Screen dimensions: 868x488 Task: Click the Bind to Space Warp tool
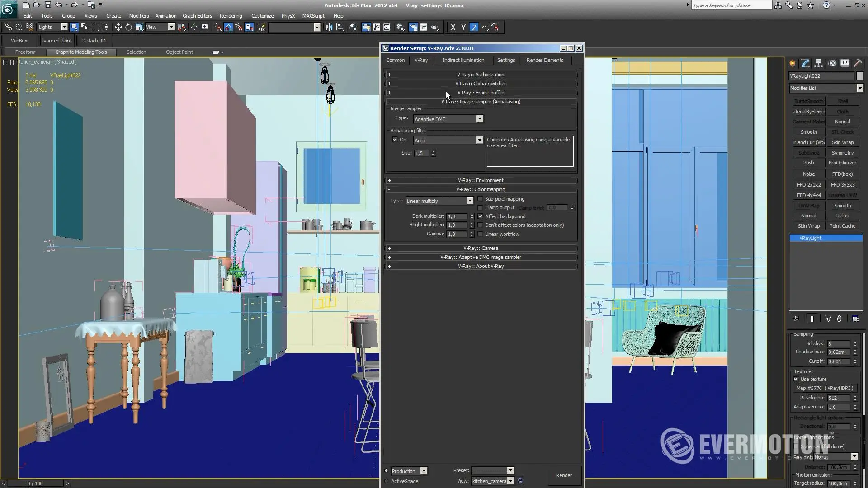pyautogui.click(x=29, y=27)
